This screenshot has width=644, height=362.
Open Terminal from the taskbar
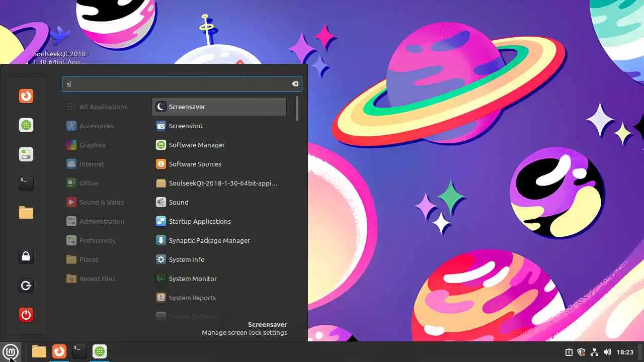[79, 351]
